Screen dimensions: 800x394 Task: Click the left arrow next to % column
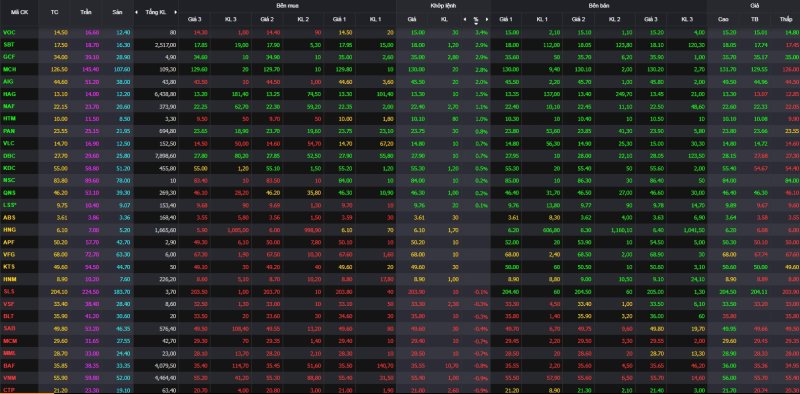point(465,19)
